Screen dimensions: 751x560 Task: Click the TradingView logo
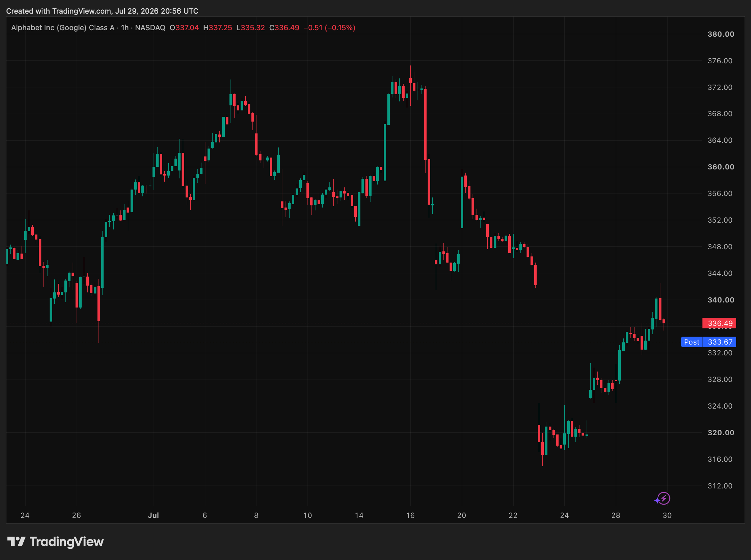pos(55,541)
